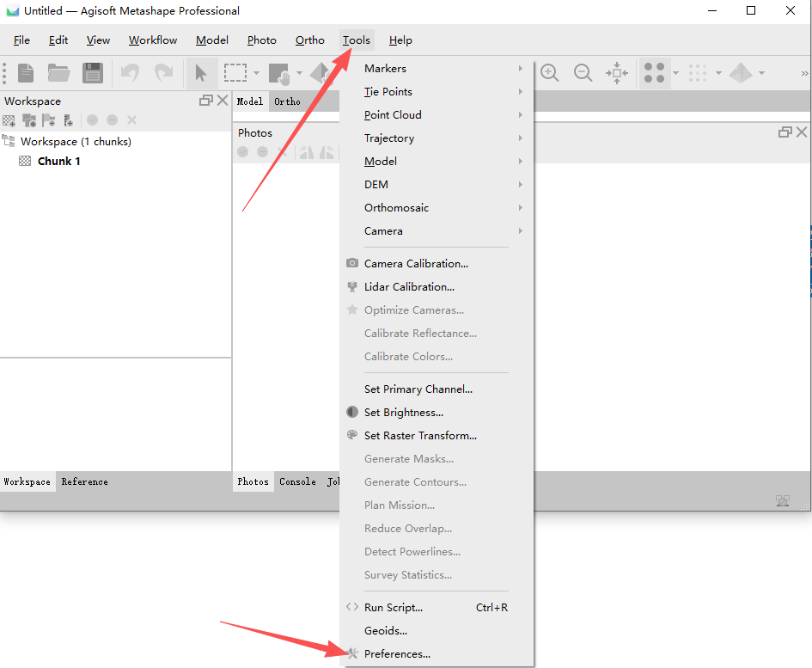Click the Save project floppy icon

pyautogui.click(x=92, y=73)
